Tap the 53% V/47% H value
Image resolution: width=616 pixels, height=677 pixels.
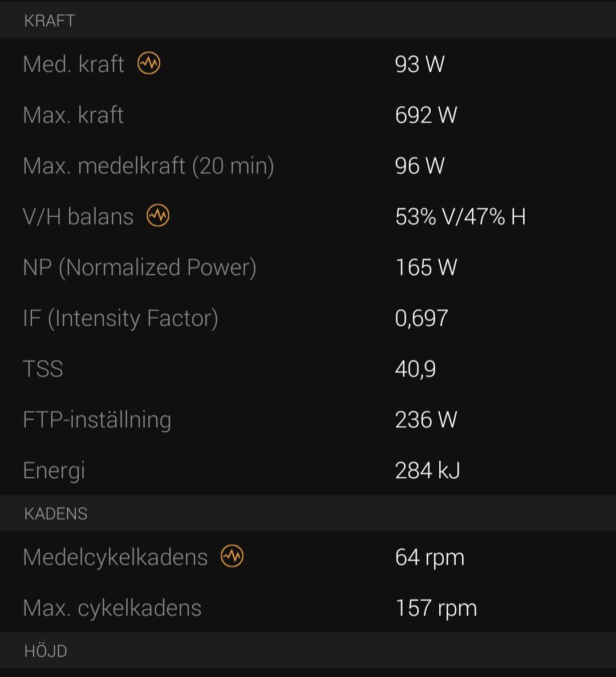click(461, 217)
